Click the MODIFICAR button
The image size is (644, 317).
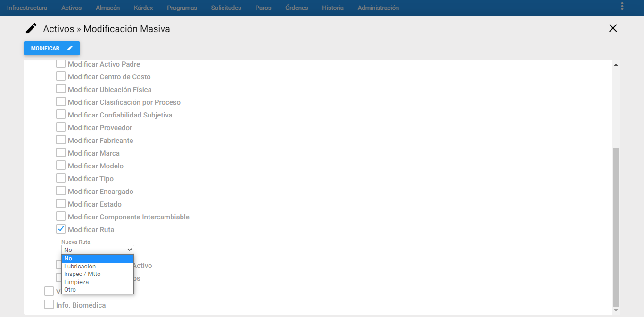(52, 48)
